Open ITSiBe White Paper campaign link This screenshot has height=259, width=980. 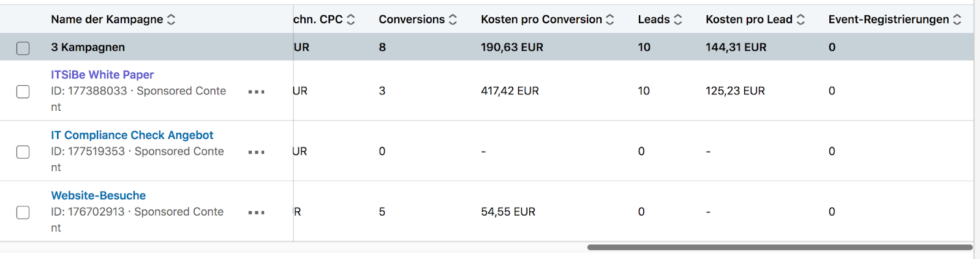point(102,75)
